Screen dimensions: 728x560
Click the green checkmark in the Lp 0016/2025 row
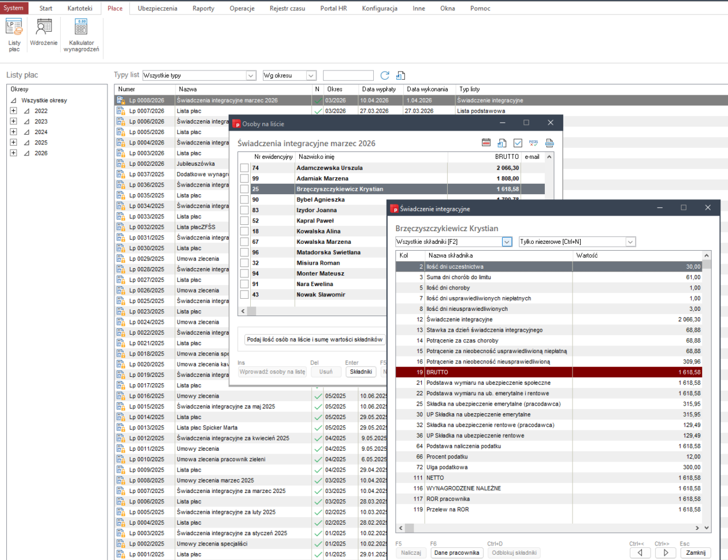pyautogui.click(x=318, y=396)
